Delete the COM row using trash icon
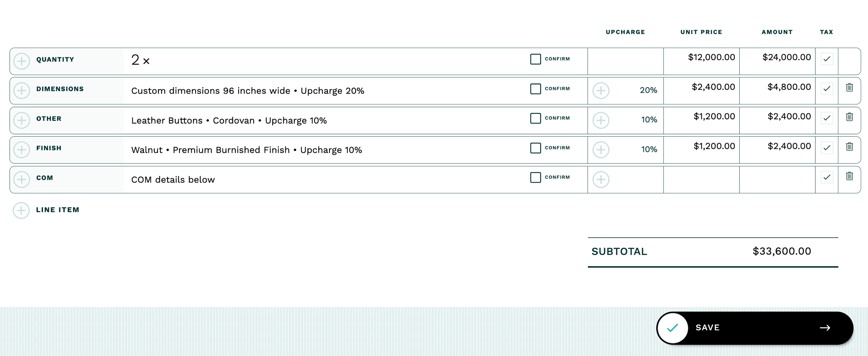 (x=849, y=177)
